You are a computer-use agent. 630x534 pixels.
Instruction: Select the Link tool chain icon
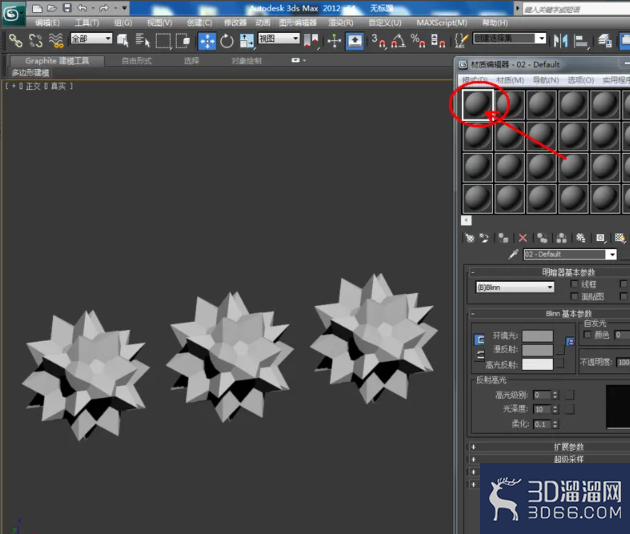(16, 41)
